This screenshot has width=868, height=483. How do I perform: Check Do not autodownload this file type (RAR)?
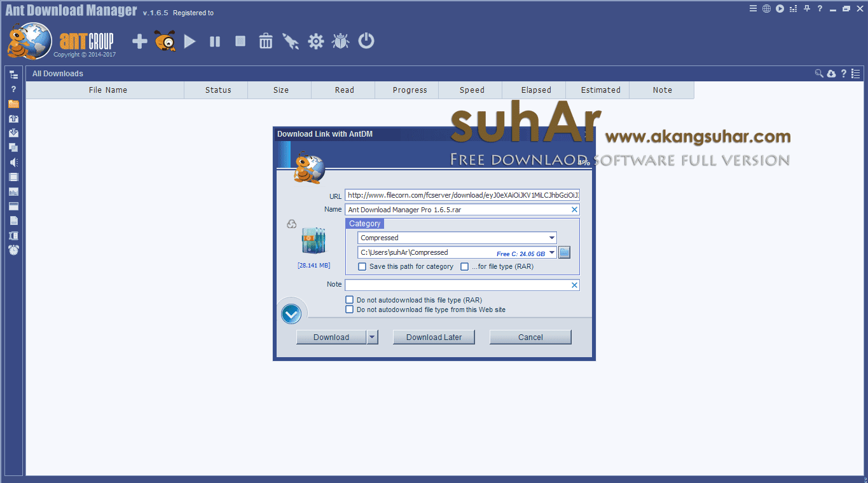[349, 299]
